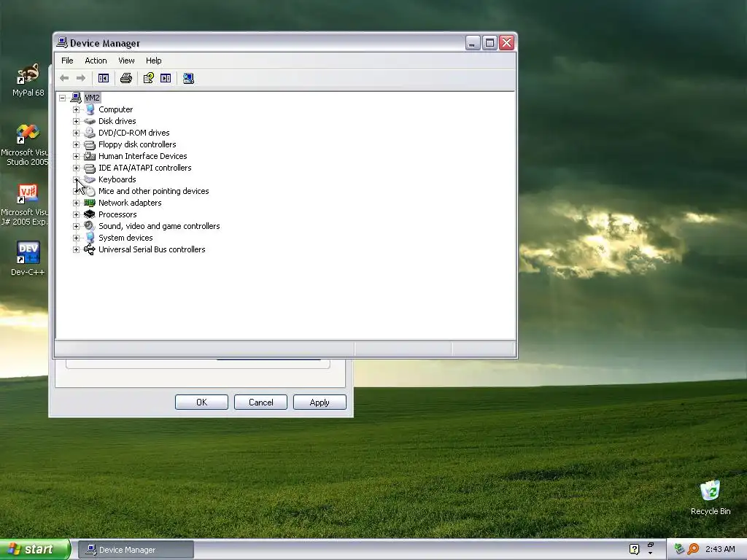Click the orange magnifier tray icon
Screen dimensions: 747x560
point(693,549)
